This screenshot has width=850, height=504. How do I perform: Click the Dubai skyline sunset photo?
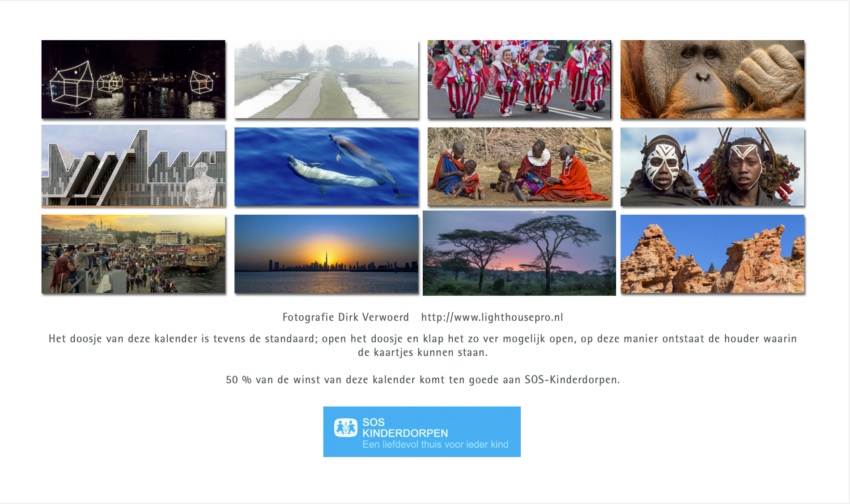tap(327, 254)
